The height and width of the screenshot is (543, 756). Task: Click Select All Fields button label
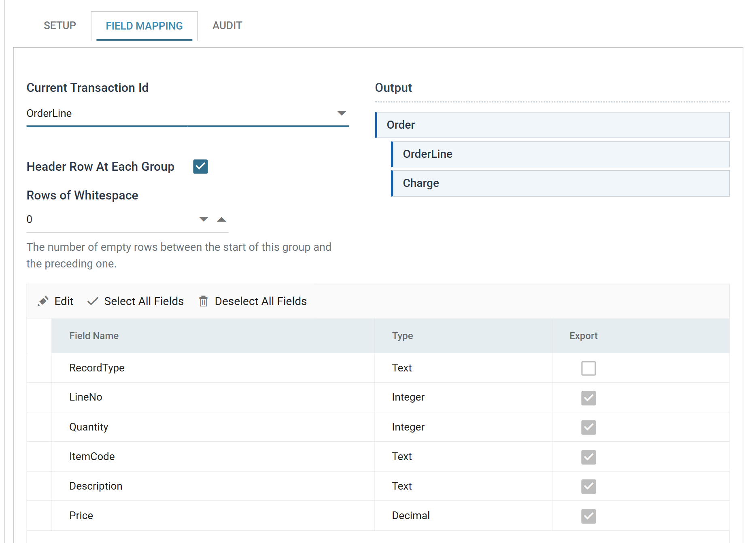coord(144,301)
